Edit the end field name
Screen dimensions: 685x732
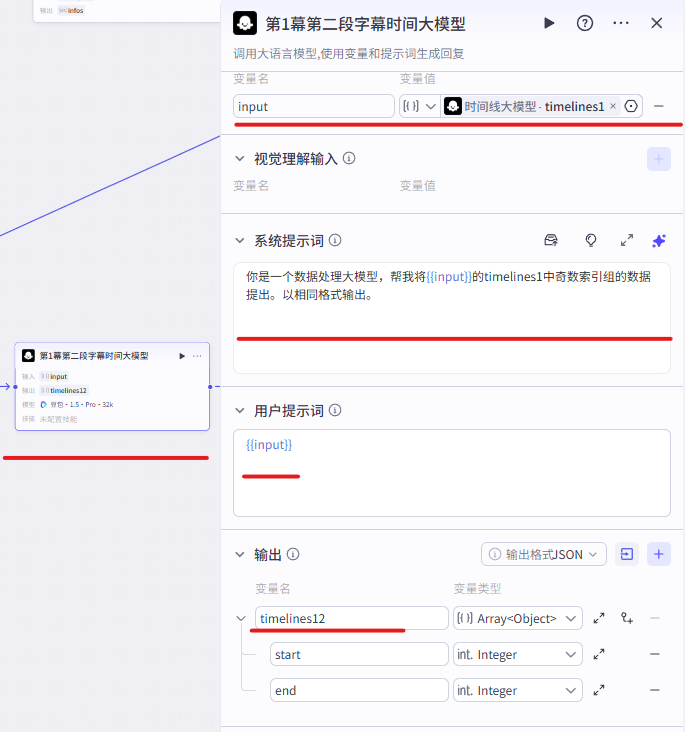click(359, 690)
